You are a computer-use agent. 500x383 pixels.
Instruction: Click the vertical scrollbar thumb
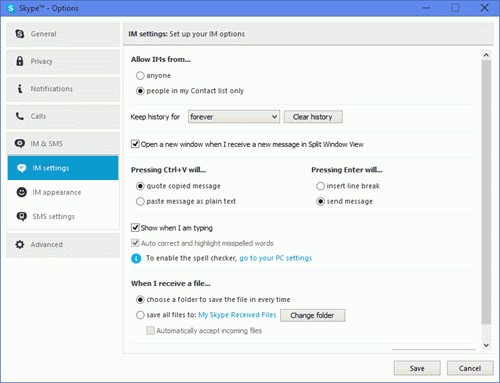coord(486,192)
